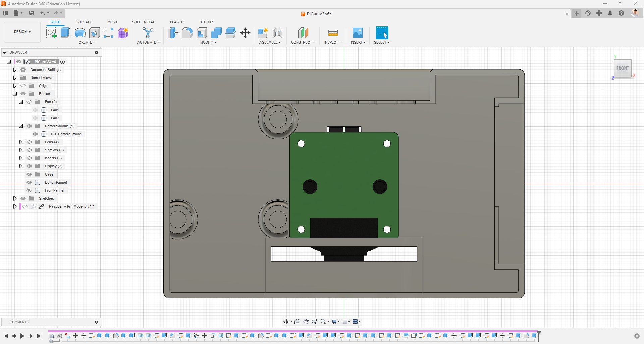Click the Save icon in the top bar
644x344 pixels.
pos(32,13)
